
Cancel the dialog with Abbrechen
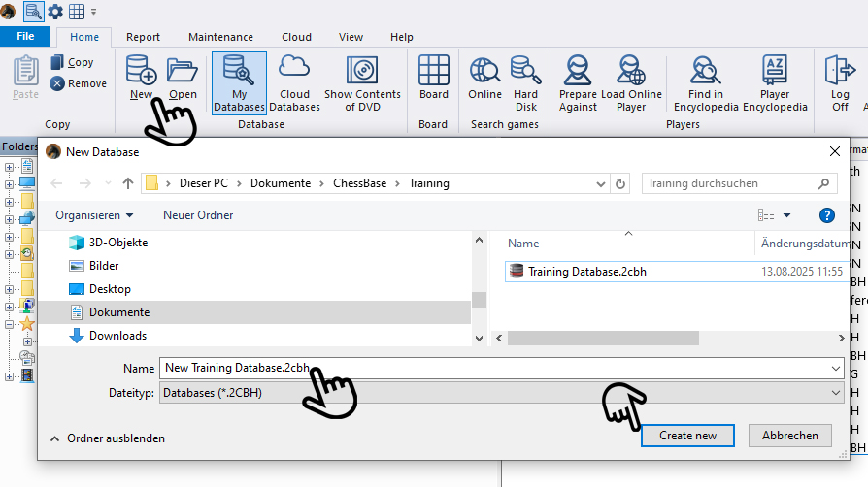point(789,436)
